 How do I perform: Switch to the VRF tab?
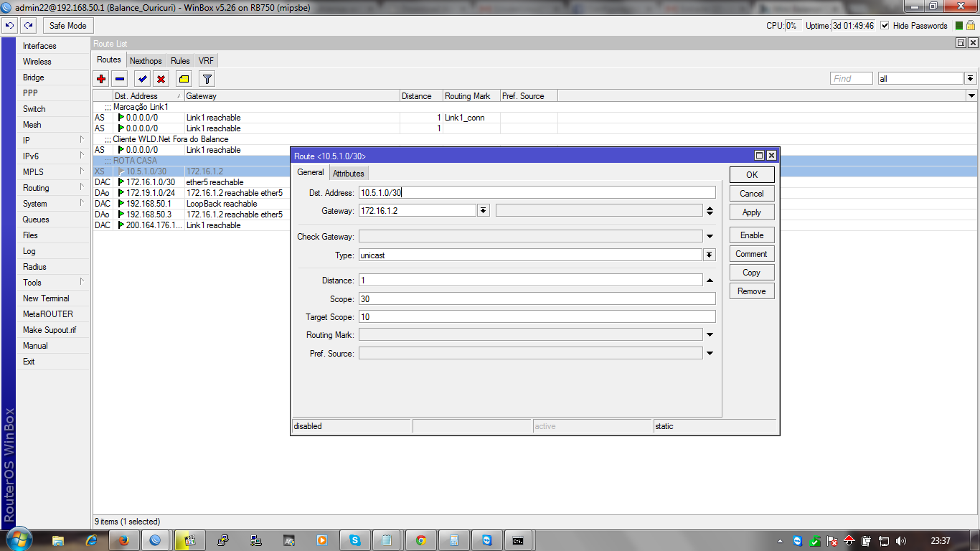point(206,61)
